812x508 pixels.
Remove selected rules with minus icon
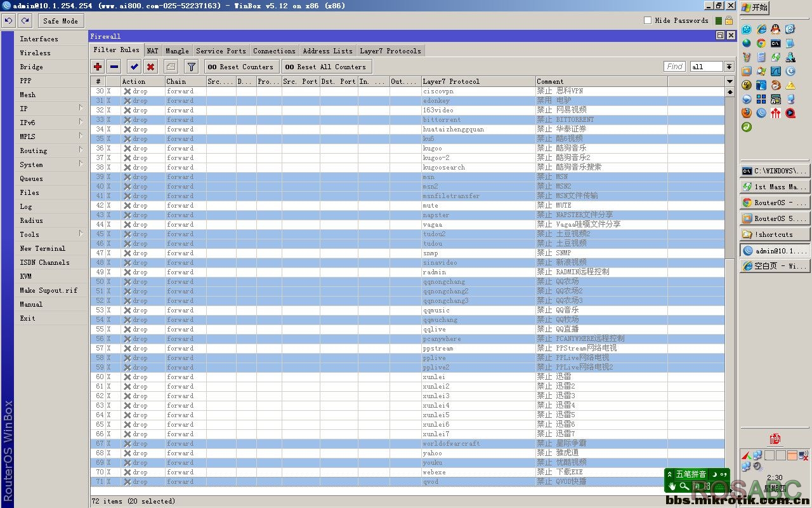click(x=114, y=67)
